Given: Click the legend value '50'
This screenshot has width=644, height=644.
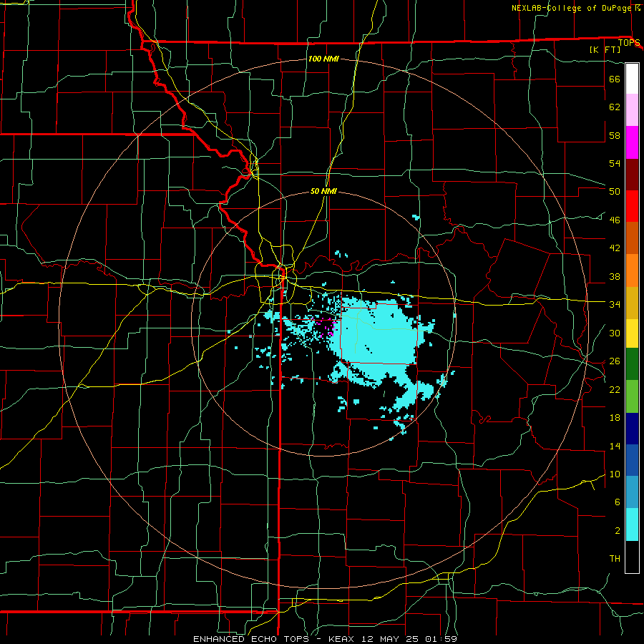Looking at the screenshot, I should point(615,191).
